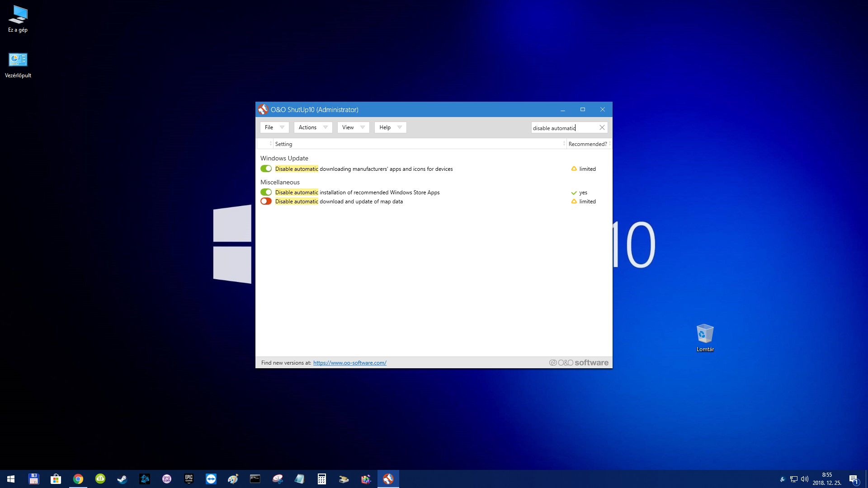The width and height of the screenshot is (868, 488).
Task: Click text 'download and update of map data'
Action: [361, 202]
